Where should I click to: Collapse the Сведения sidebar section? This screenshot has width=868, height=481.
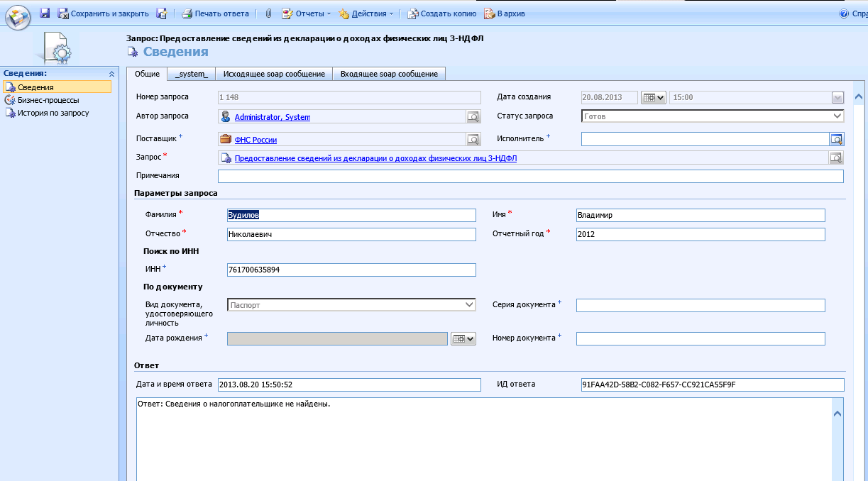tap(111, 73)
